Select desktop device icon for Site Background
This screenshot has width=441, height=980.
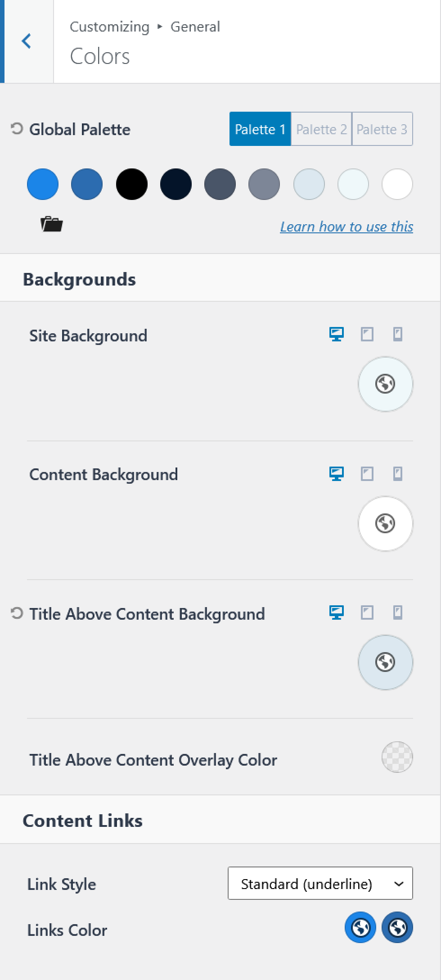[x=337, y=334]
